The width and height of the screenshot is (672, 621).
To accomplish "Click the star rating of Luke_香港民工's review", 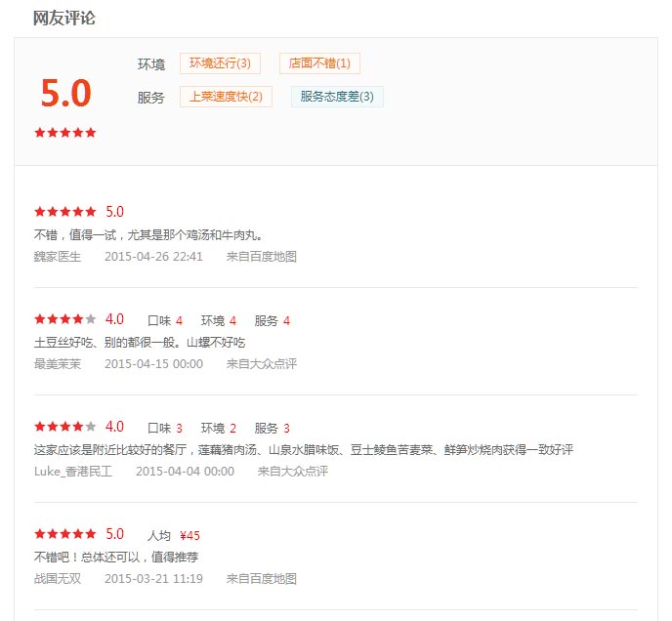I will click(x=65, y=427).
